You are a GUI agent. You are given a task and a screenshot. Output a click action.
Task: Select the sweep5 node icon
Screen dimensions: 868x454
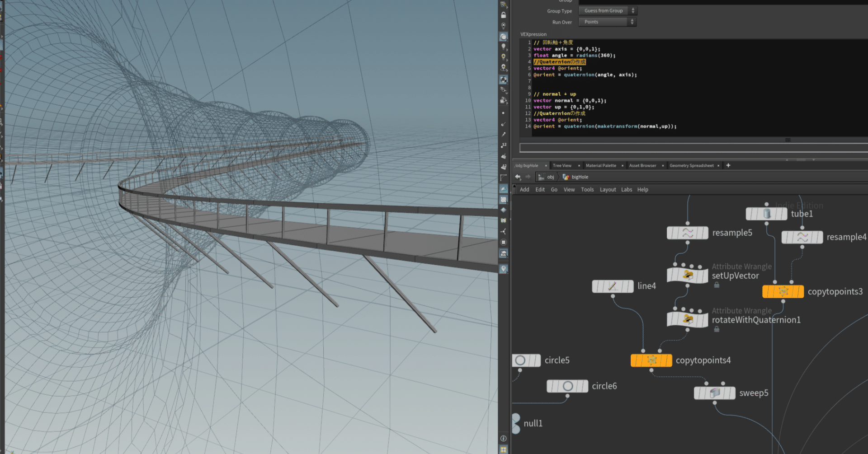715,393
